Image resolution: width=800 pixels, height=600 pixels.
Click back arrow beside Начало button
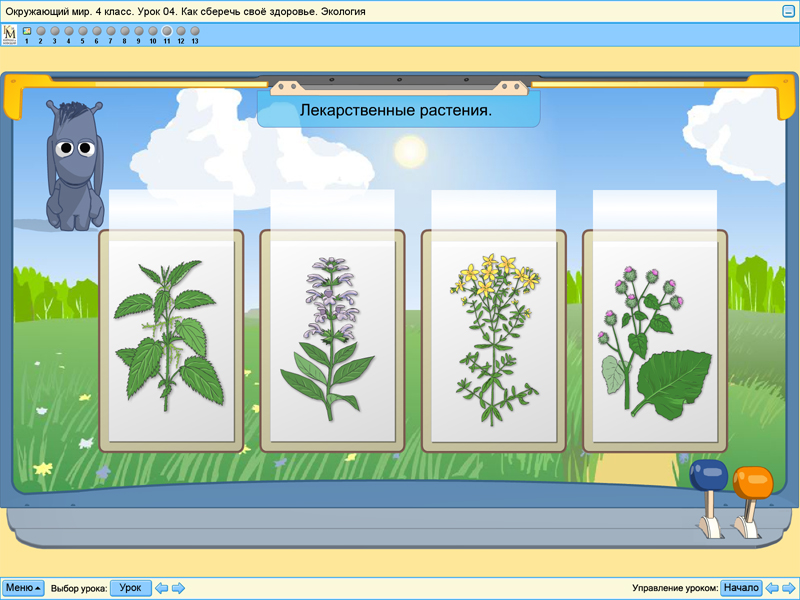tap(772, 588)
